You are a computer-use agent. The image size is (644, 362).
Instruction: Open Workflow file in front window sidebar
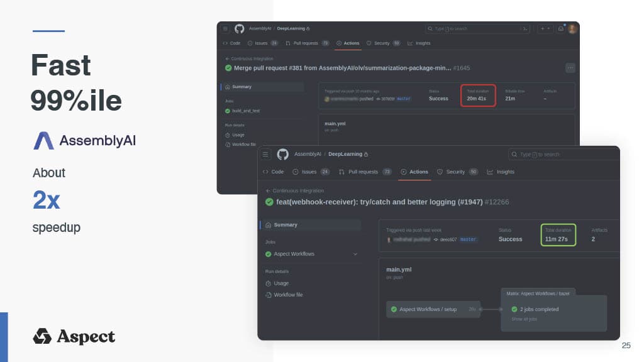pos(288,295)
